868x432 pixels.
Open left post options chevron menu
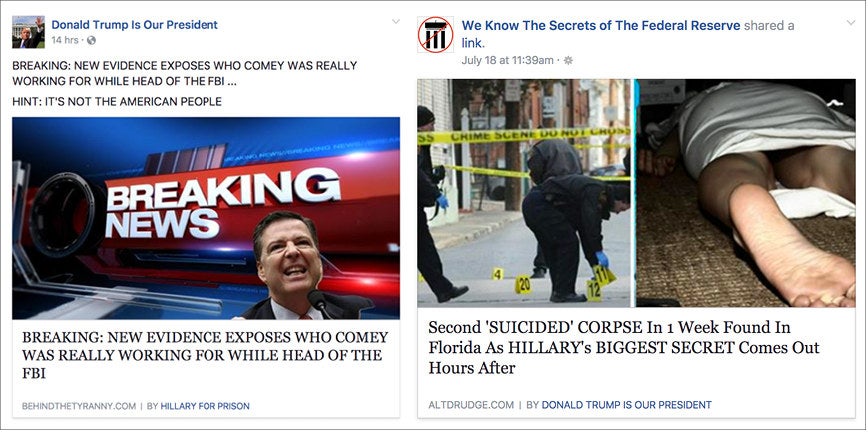[x=395, y=22]
